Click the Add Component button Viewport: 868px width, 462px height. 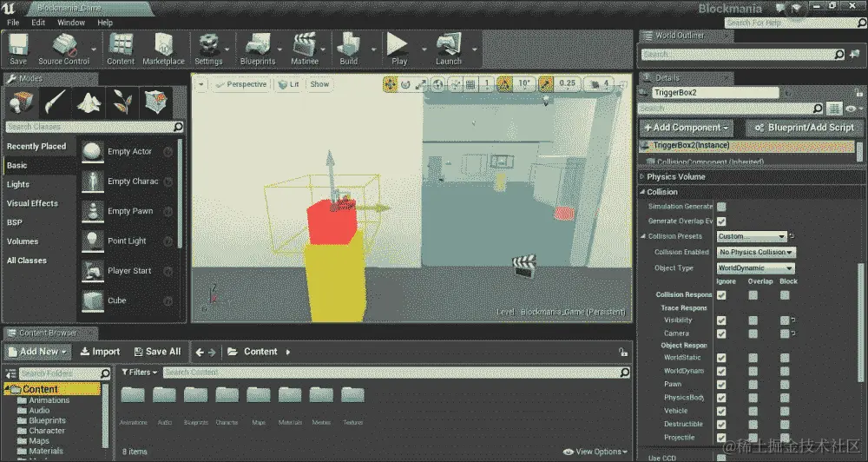point(687,128)
